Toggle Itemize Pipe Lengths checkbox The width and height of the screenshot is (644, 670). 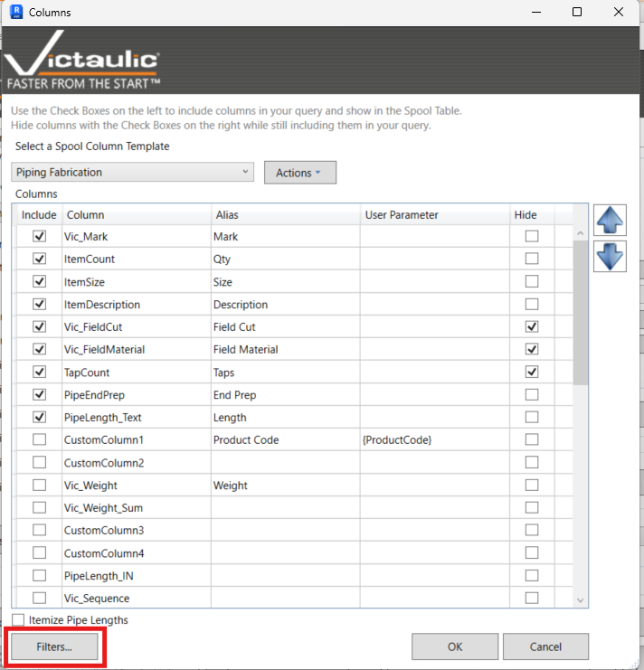click(x=19, y=620)
